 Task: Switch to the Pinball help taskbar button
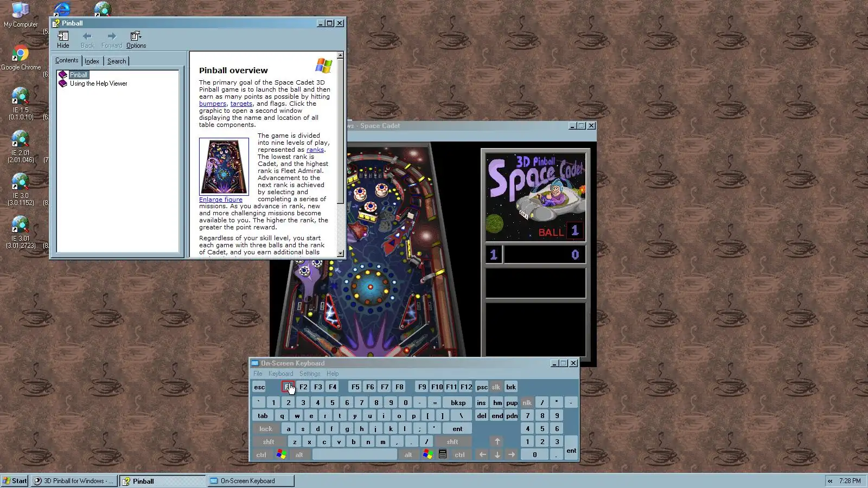(x=162, y=481)
